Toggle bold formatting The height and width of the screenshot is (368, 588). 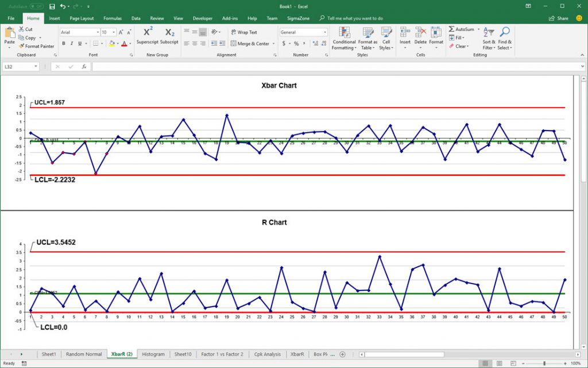tap(64, 43)
